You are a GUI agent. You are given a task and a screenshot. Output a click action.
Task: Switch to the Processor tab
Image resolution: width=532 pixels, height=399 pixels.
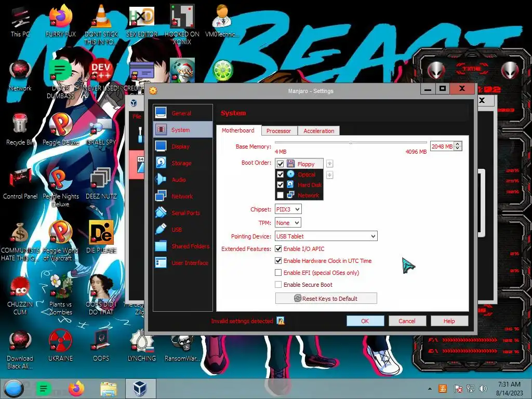(279, 131)
